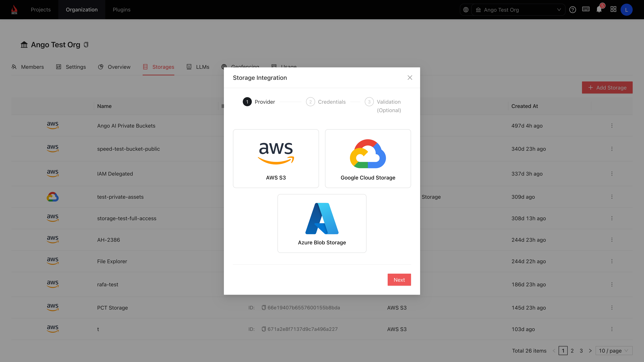
Task: Switch to the Members tab
Action: coord(28,67)
